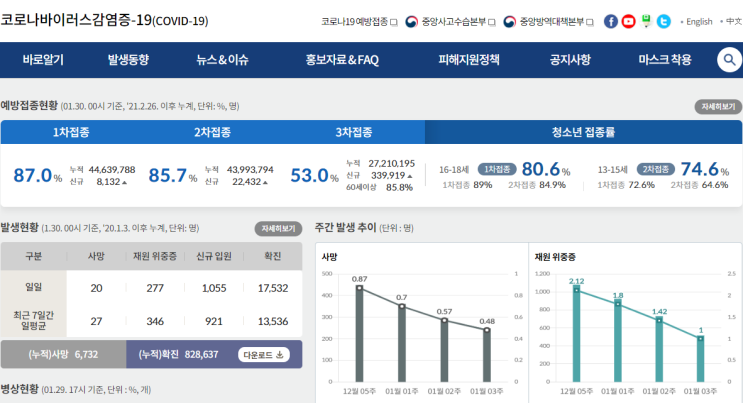
Task: Click the 01월 01주 bar in 재원 위중증 chart
Action: tap(617, 340)
